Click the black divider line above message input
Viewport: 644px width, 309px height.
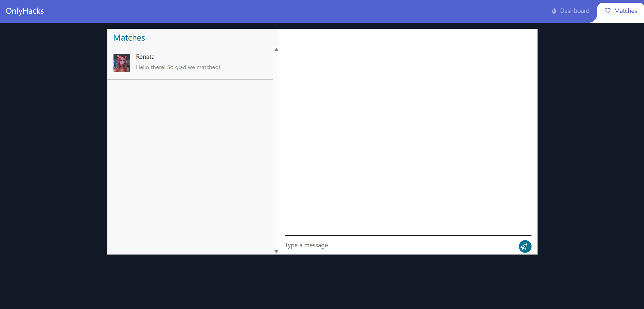point(408,236)
